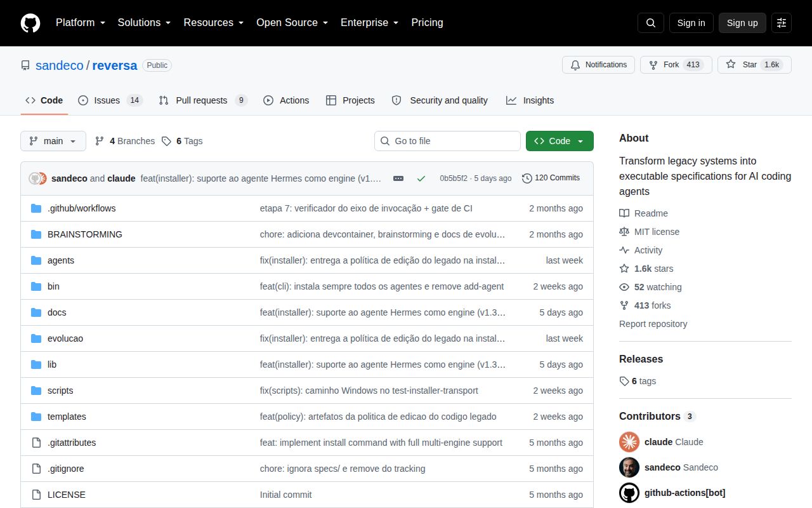Expand the Solutions menu

point(144,23)
